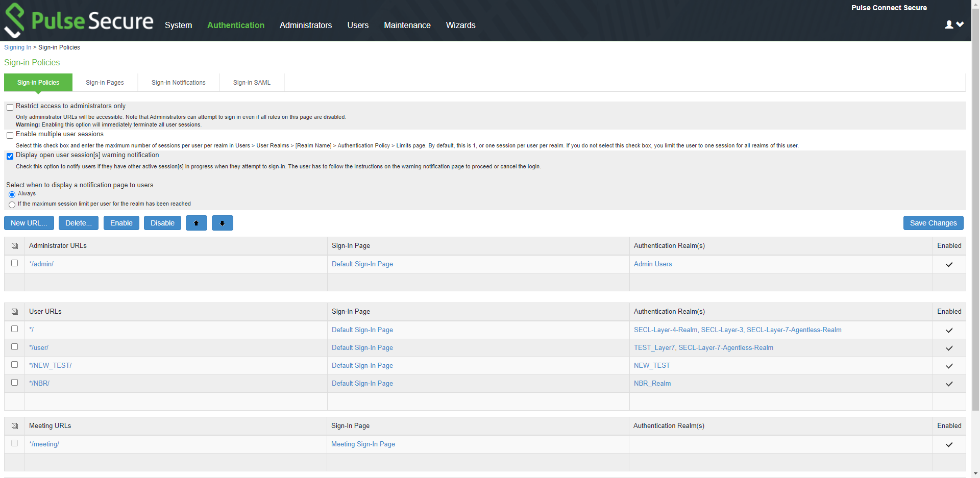This screenshot has height=478, width=980.
Task: Open the SECL-Layer-4-Realm link
Action: point(665,330)
